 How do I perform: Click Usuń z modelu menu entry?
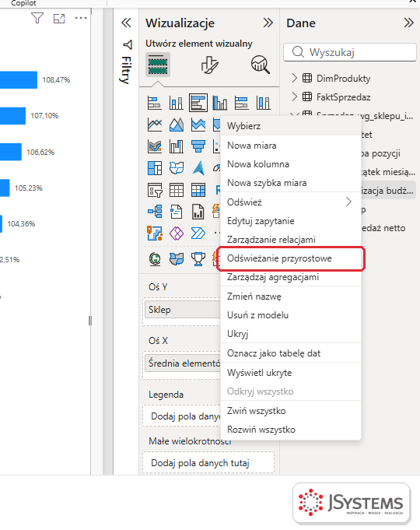click(x=291, y=315)
